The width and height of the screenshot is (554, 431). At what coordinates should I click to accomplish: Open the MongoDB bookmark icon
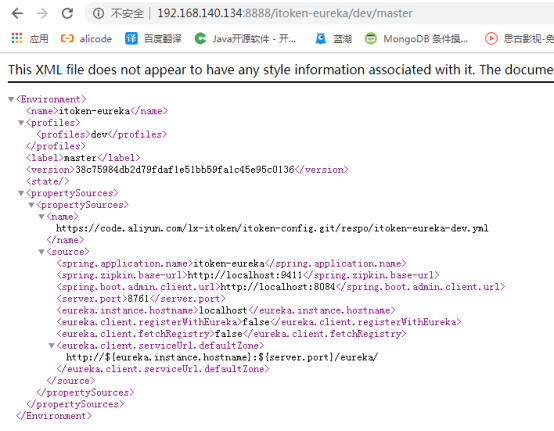371,38
